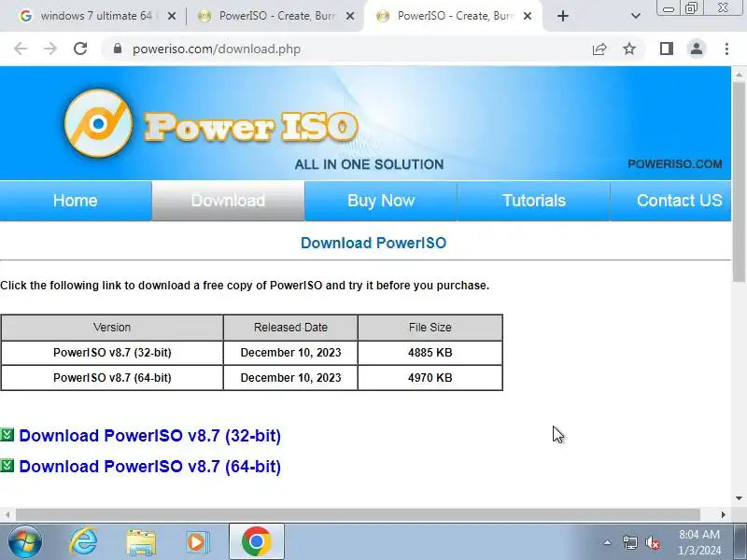Click the share page icon in address bar

pos(599,49)
